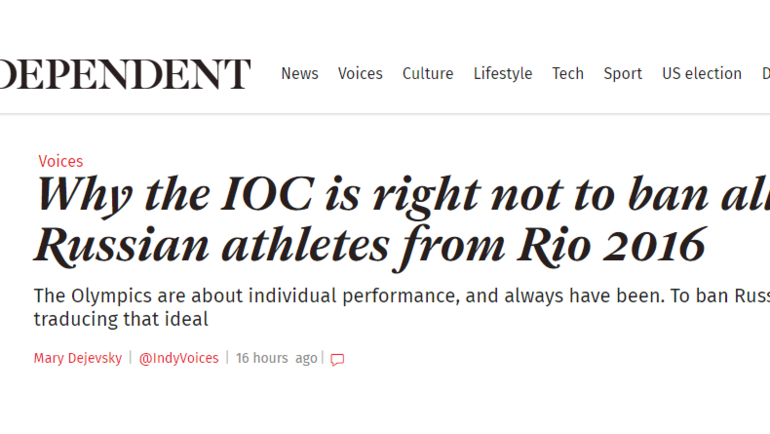Image resolution: width=770 pixels, height=434 pixels.
Task: Click the '16 hours ago' timestamp
Action: point(276,358)
